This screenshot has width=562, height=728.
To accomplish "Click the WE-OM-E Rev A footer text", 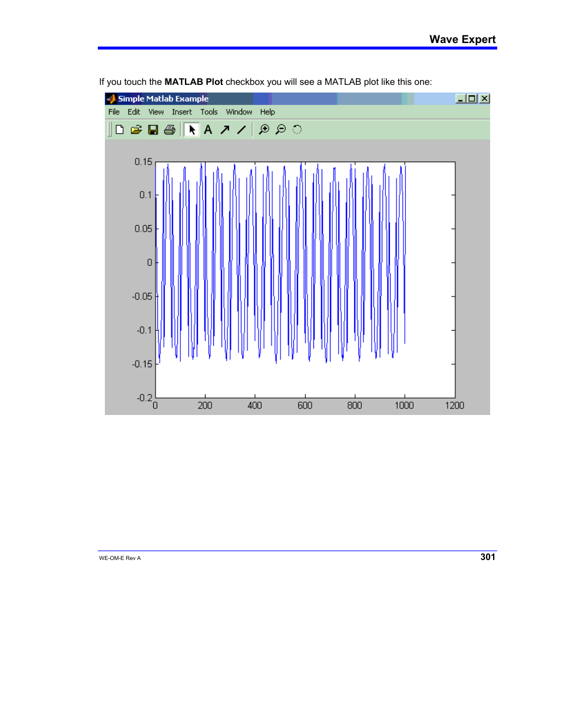I will pos(120,558).
